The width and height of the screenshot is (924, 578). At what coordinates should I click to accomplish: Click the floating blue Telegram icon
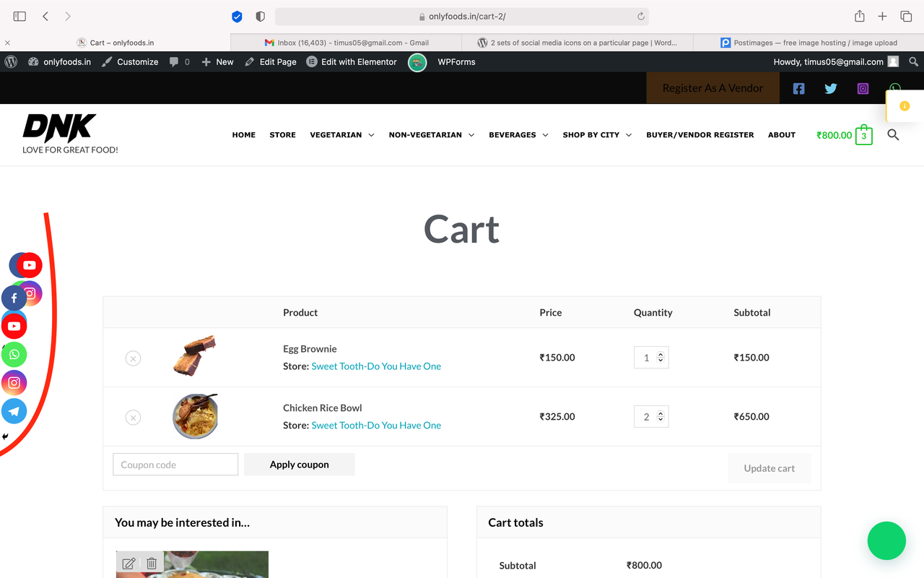point(14,411)
